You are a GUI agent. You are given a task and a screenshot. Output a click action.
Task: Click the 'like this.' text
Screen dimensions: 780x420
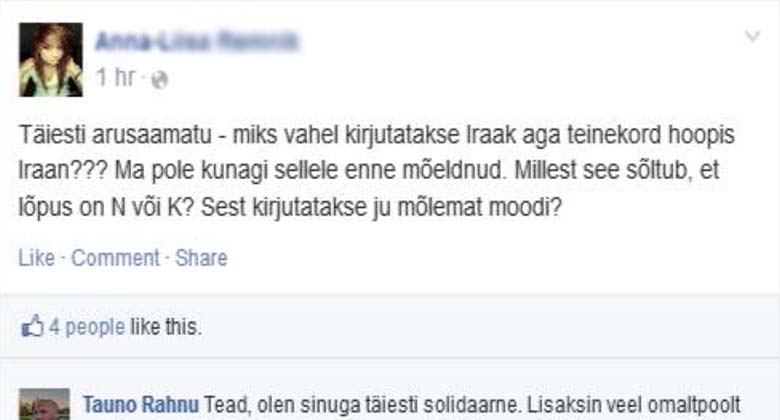(x=166, y=327)
